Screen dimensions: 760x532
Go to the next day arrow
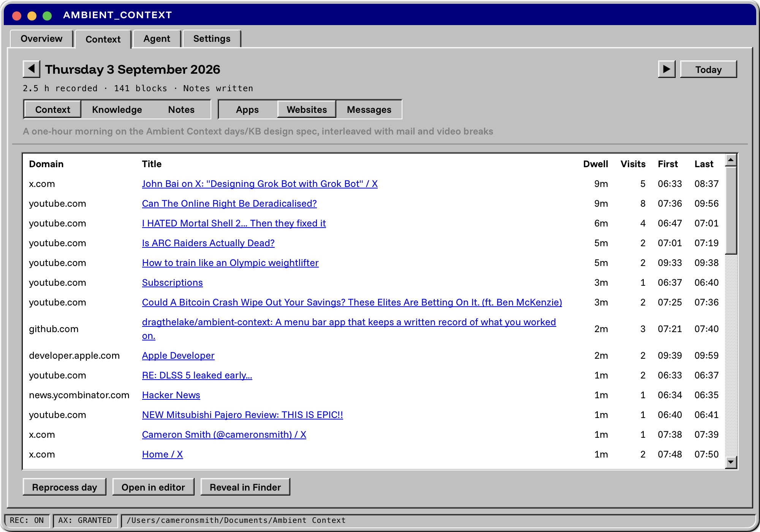coord(667,69)
